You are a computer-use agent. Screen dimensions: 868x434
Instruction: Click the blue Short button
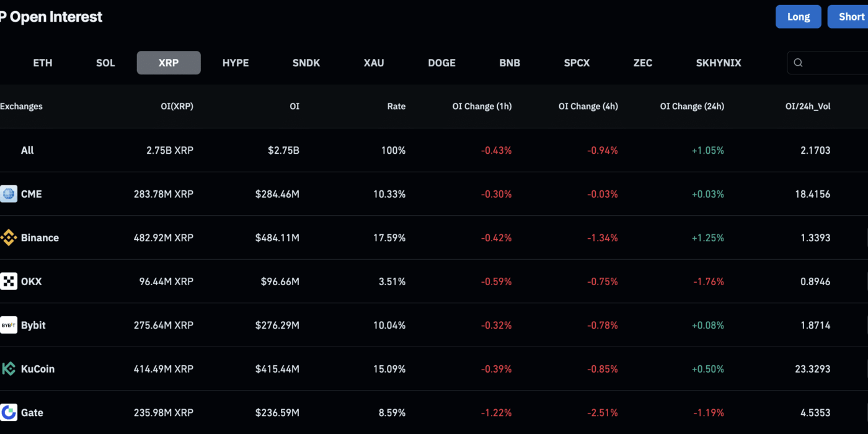tap(848, 17)
